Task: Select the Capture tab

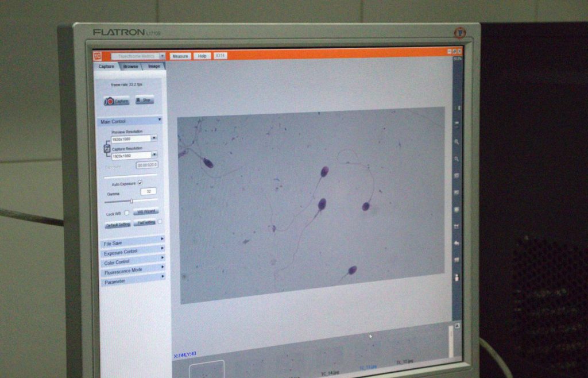Action: point(106,67)
